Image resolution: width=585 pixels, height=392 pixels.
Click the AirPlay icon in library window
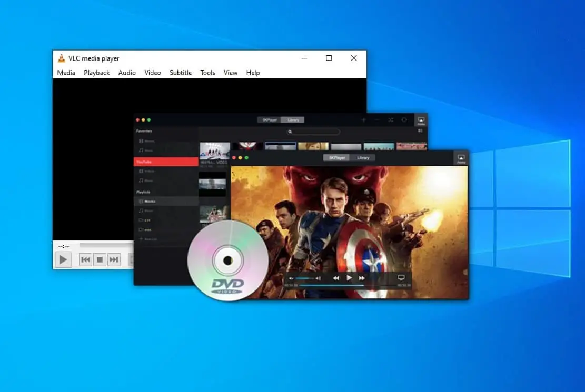pyautogui.click(x=421, y=121)
